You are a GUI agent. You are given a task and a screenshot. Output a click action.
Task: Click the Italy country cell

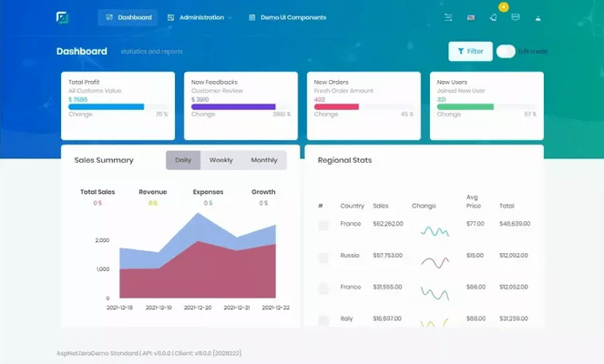click(x=346, y=318)
